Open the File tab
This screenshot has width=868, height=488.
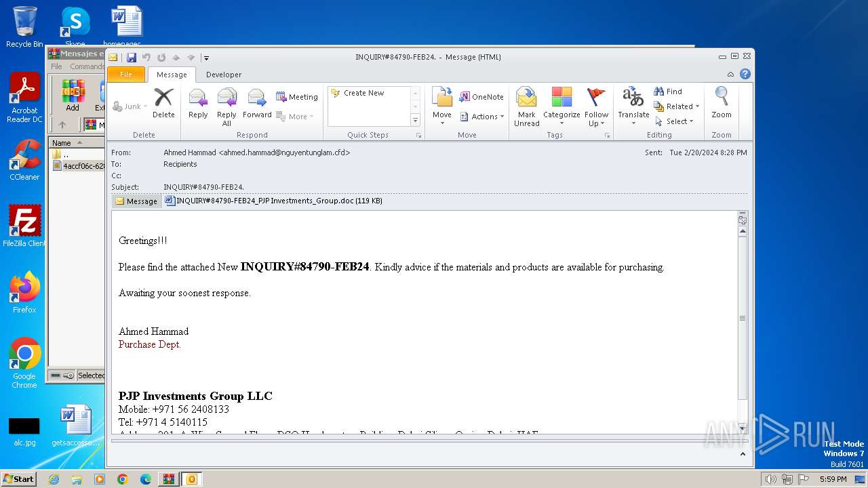point(126,75)
